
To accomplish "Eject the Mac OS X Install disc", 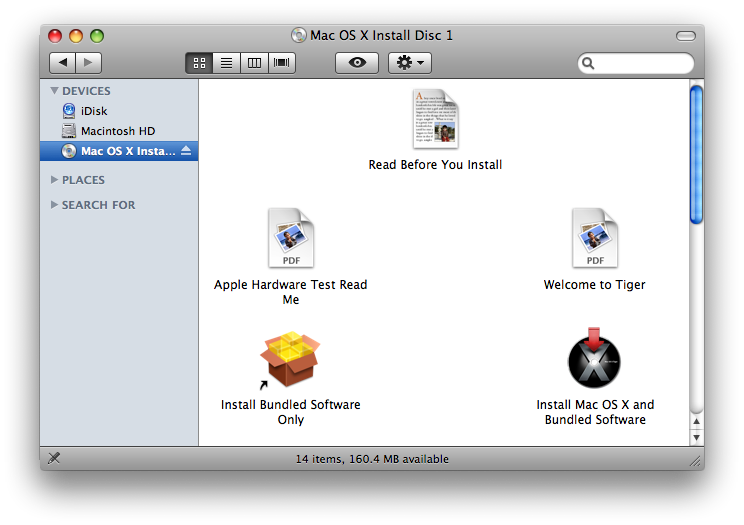I will (187, 151).
